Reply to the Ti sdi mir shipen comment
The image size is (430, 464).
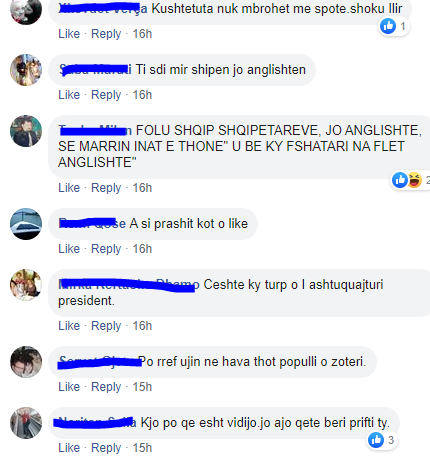coord(106,95)
